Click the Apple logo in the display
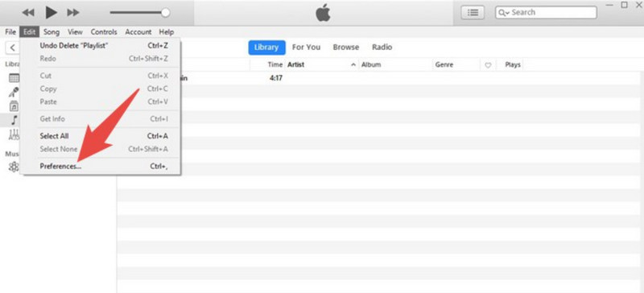This screenshot has height=293, width=644. (x=324, y=12)
